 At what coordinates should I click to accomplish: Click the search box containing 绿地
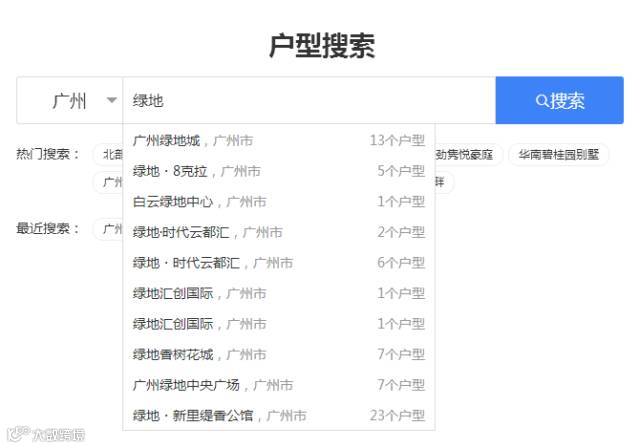tap(309, 100)
